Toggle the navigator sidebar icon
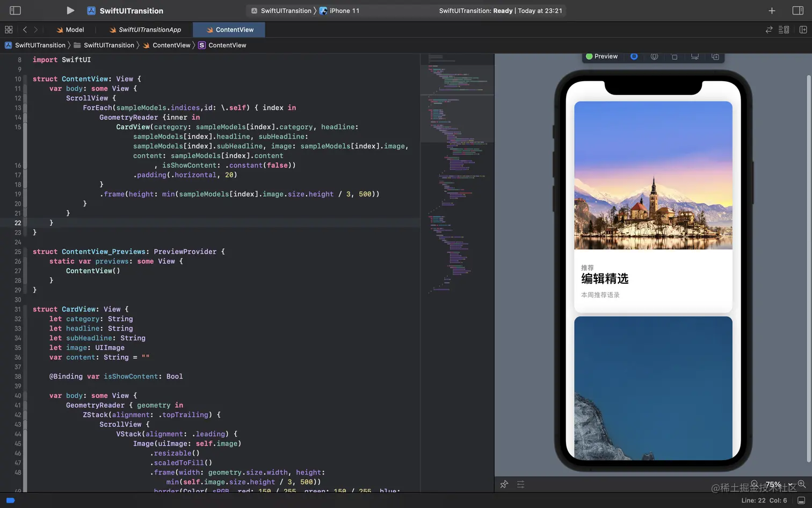The height and width of the screenshot is (508, 812). 15,10
